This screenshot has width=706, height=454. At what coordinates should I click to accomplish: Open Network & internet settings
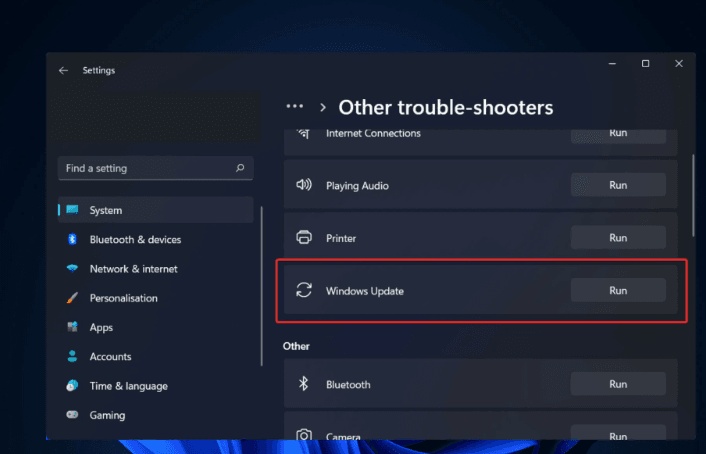click(x=156, y=268)
